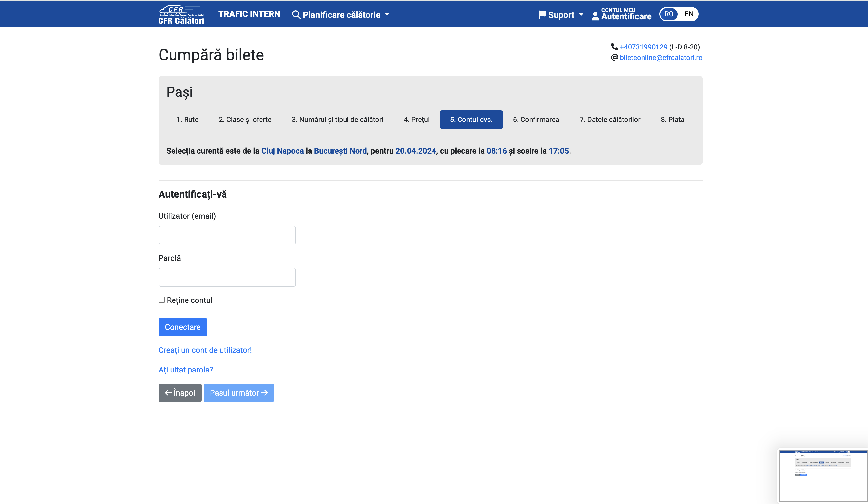Focus the Parolă password field
Screen dimensions: 868x504
tap(227, 277)
